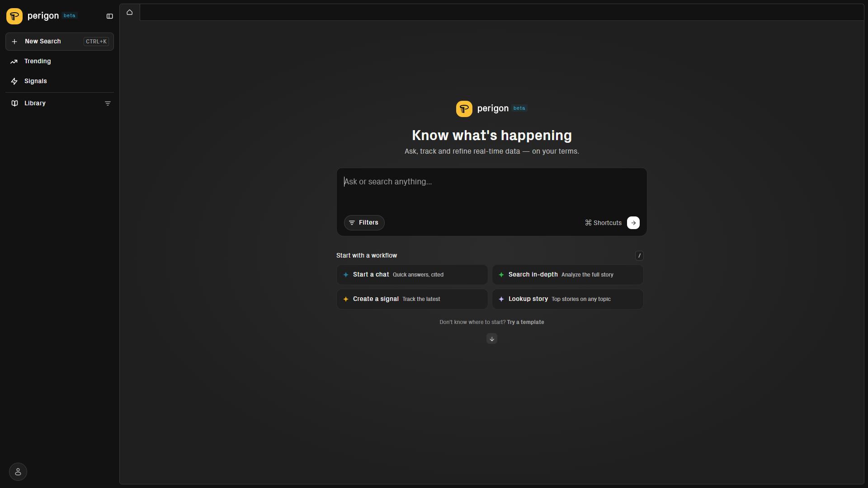
Task: Toggle the sidebar collapse icon
Action: (x=109, y=16)
